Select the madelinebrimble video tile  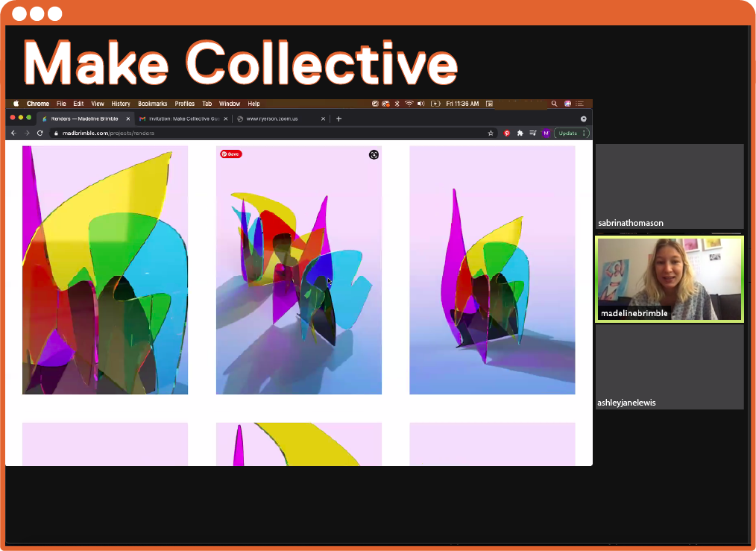(669, 279)
